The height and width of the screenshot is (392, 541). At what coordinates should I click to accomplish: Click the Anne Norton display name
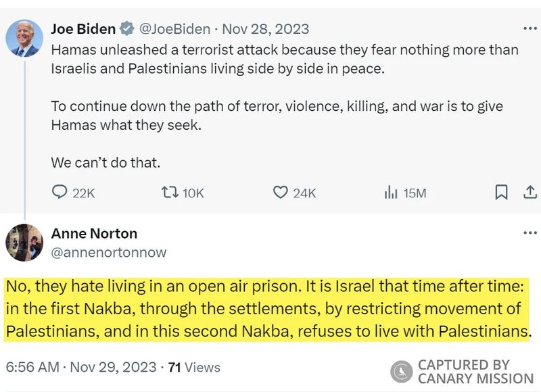[x=94, y=234]
